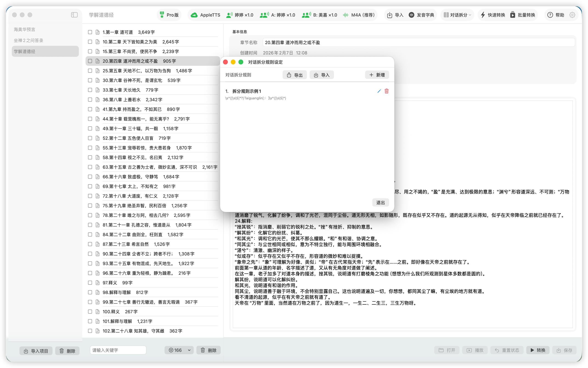Click the 保存 button
This screenshot has height=368, width=588.
tap(564, 350)
